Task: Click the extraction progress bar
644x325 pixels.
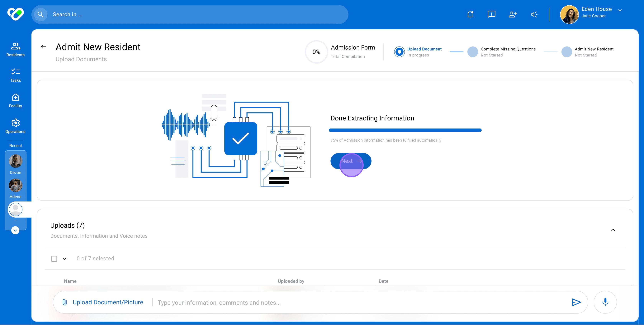Action: click(405, 130)
